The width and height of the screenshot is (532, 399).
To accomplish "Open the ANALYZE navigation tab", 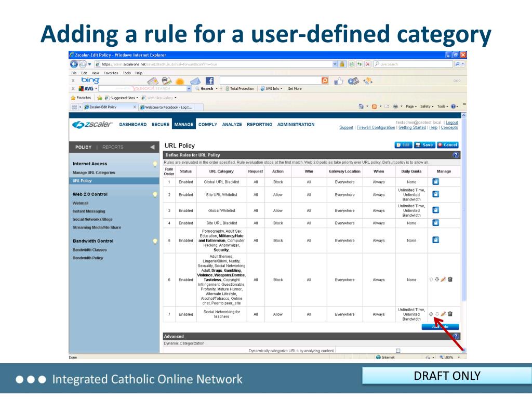I will pyautogui.click(x=232, y=125).
